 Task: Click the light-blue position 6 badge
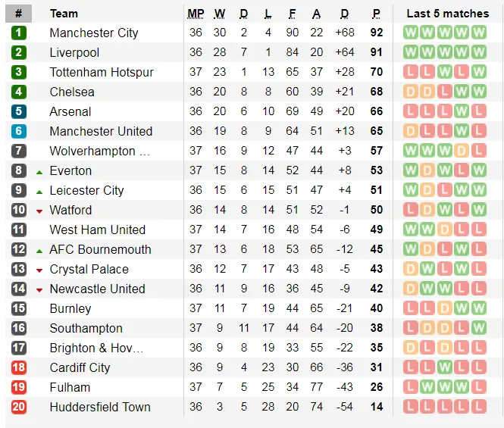click(19, 131)
